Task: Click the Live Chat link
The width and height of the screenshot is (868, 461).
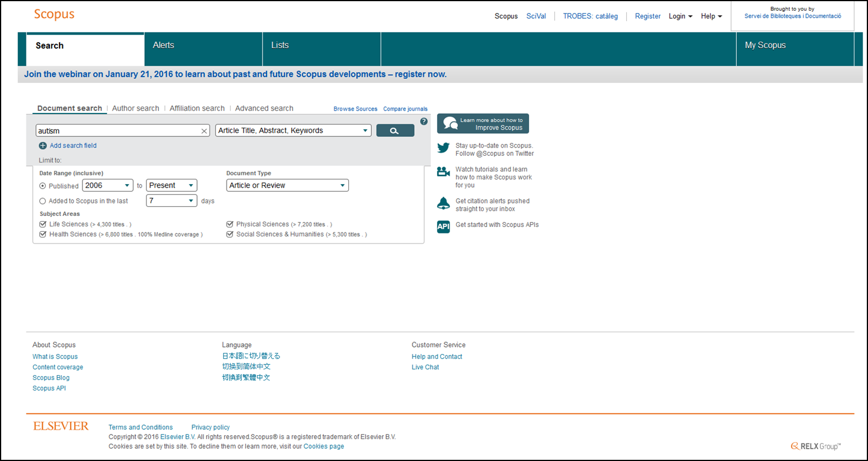Action: [x=425, y=368]
